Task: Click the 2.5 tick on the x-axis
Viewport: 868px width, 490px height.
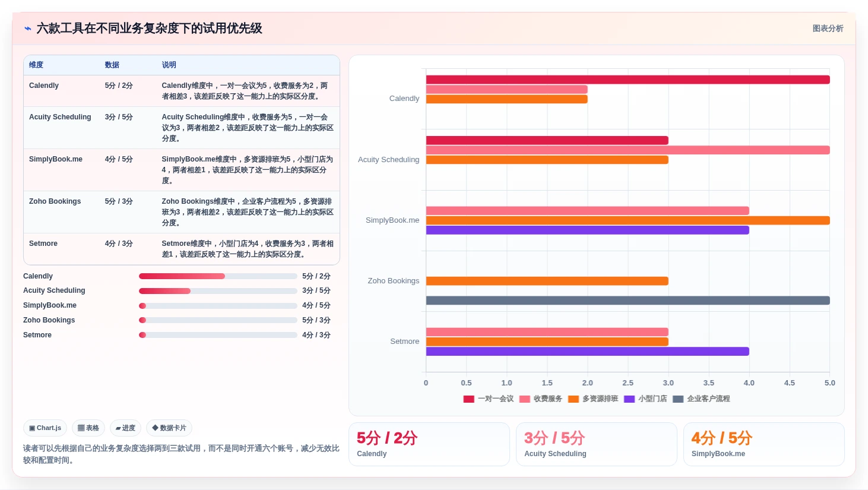Action: [628, 383]
